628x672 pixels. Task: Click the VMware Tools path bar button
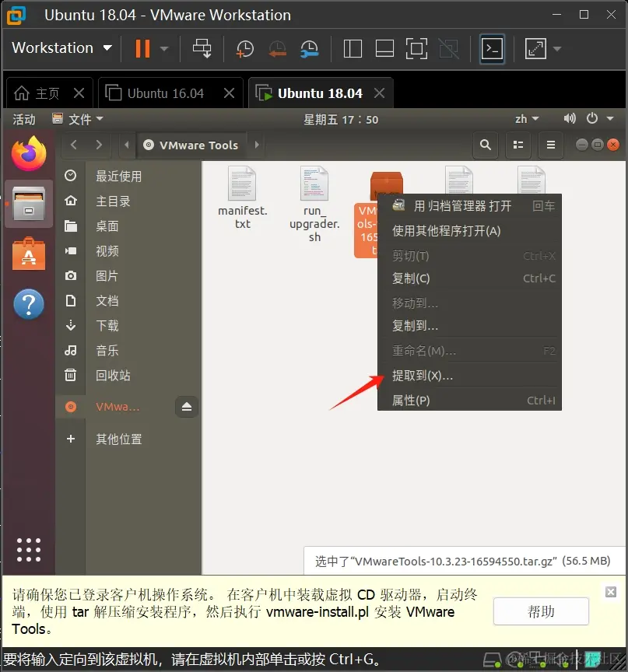191,145
